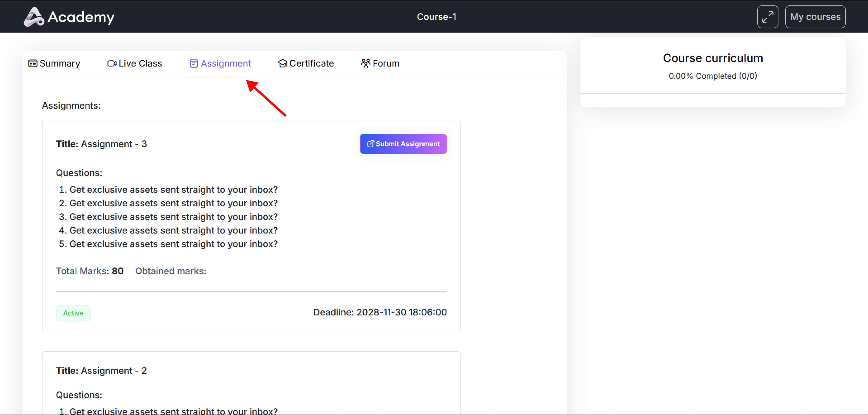Open the Certificate tab
868x415 pixels.
311,63
